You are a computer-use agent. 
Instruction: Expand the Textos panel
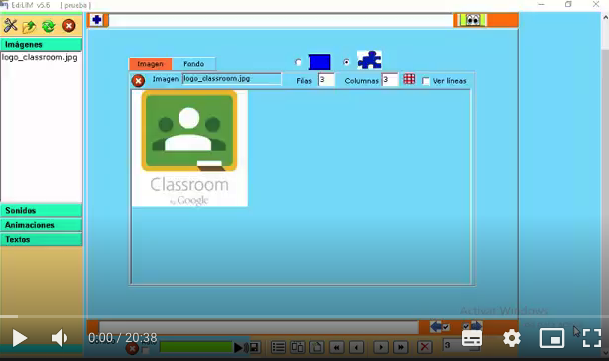(x=41, y=239)
